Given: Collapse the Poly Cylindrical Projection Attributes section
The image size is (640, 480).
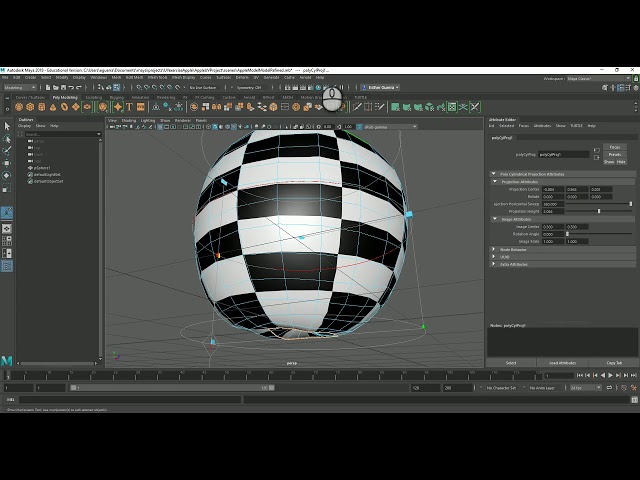Looking at the screenshot, I should pos(563,174).
